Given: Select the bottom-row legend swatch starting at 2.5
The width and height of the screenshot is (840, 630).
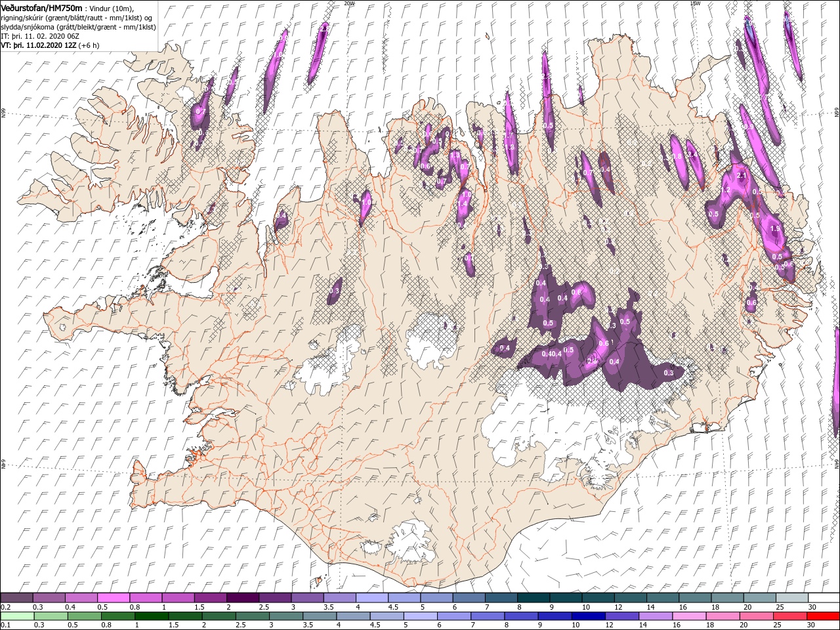Looking at the screenshot, I should [253, 616].
